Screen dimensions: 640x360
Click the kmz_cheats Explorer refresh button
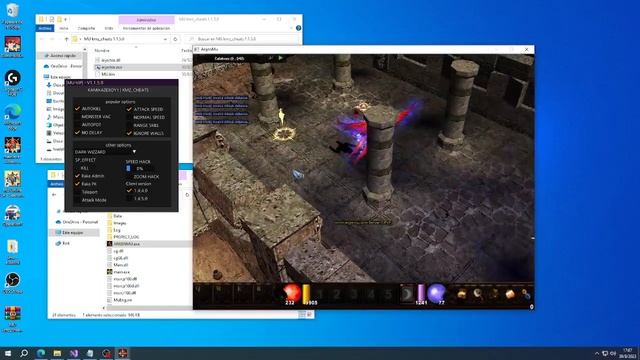[x=175, y=39]
